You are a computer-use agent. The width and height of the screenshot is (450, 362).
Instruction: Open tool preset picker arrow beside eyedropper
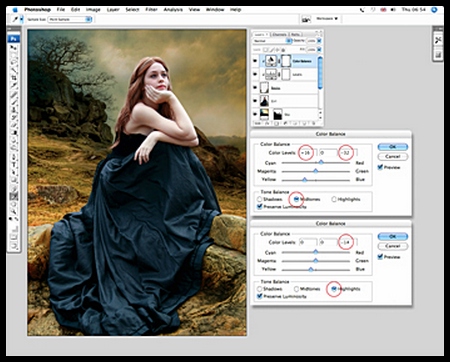click(22, 19)
